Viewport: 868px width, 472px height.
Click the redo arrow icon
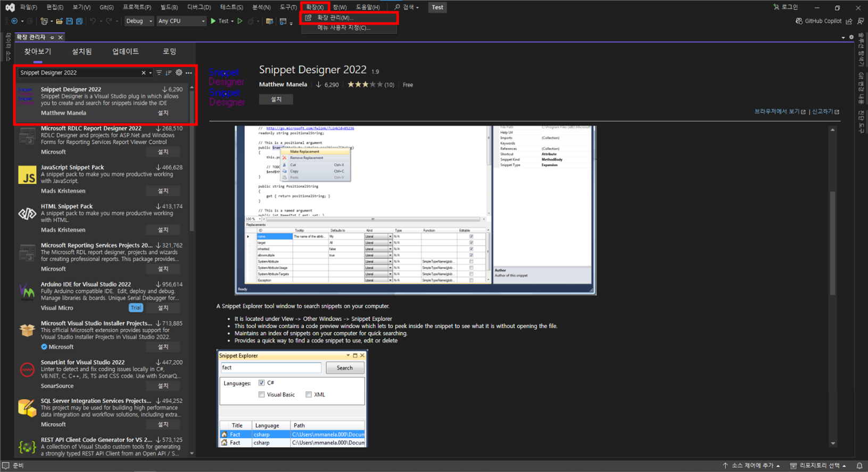109,21
